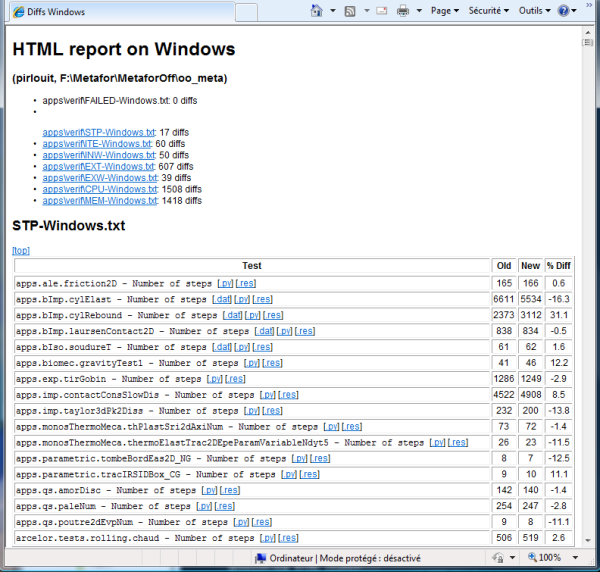
Task: Click the Print icon
Action: (403, 11)
